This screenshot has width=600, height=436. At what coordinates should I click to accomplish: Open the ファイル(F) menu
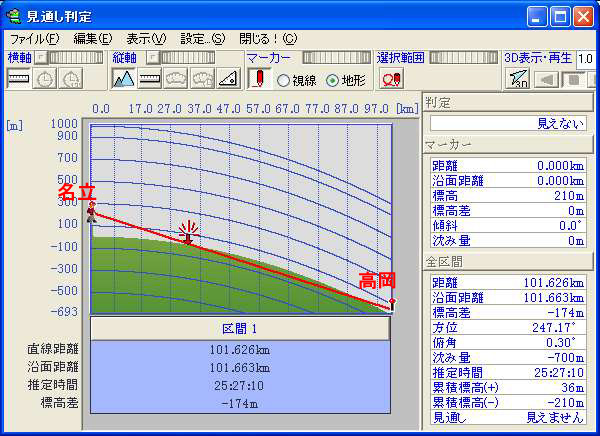point(34,39)
